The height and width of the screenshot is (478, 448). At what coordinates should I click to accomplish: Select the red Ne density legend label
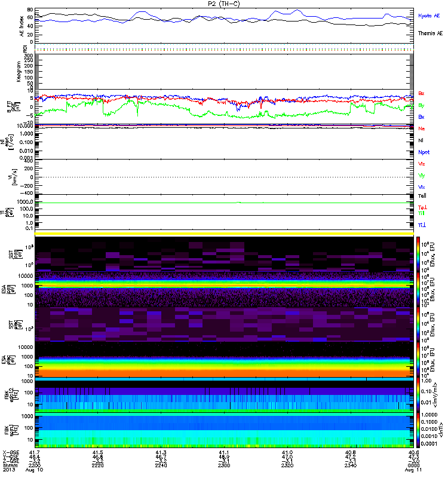point(421,128)
